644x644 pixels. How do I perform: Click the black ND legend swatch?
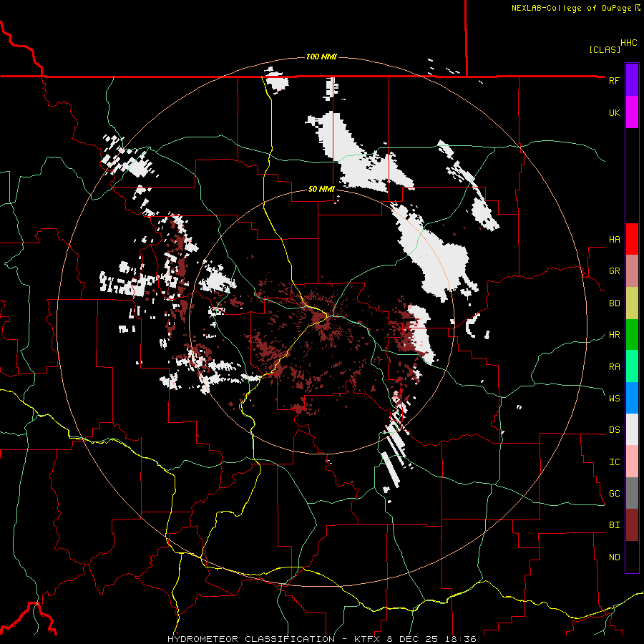(x=632, y=557)
